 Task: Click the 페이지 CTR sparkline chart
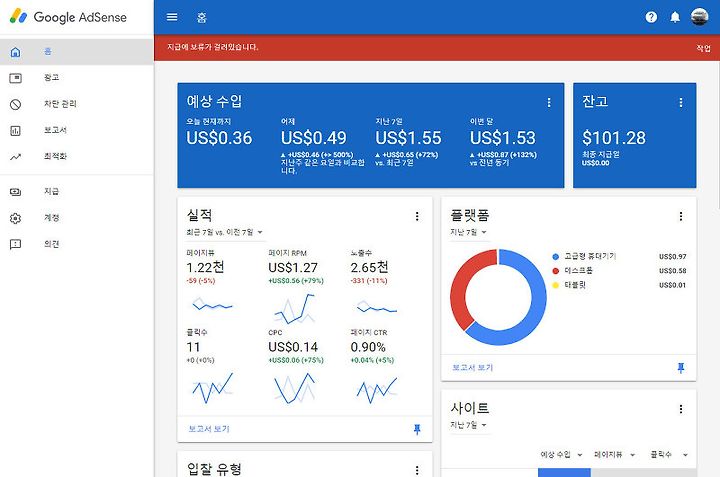pyautogui.click(x=377, y=390)
